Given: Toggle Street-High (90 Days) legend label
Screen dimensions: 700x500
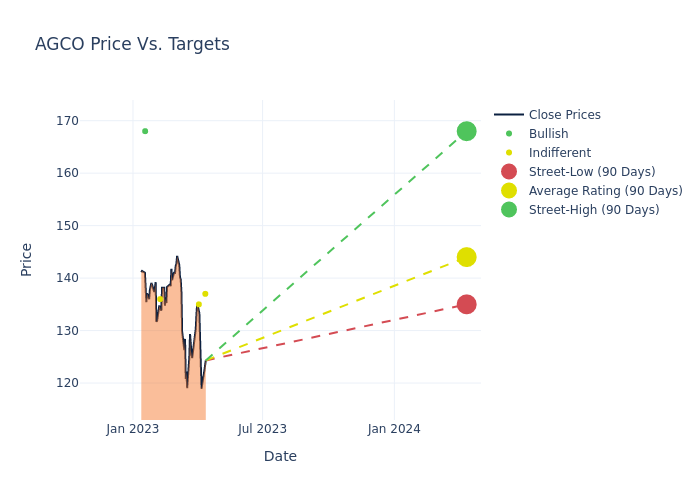Looking at the screenshot, I should (594, 210).
